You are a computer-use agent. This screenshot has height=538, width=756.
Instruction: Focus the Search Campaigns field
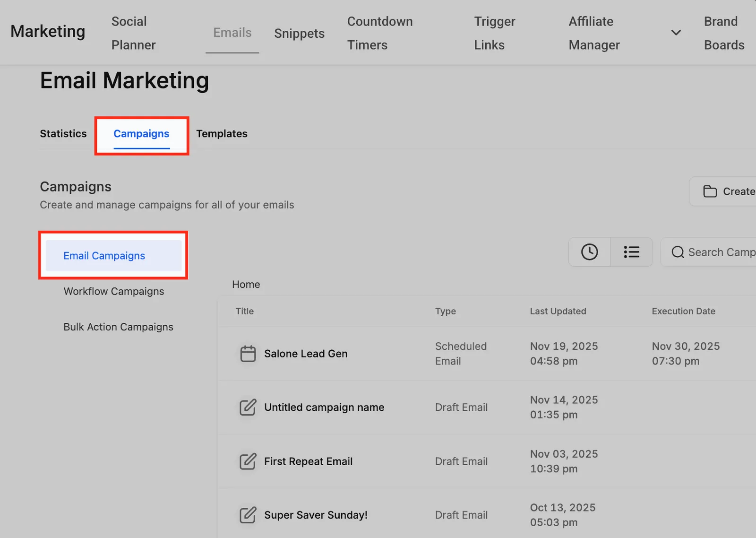click(x=709, y=252)
